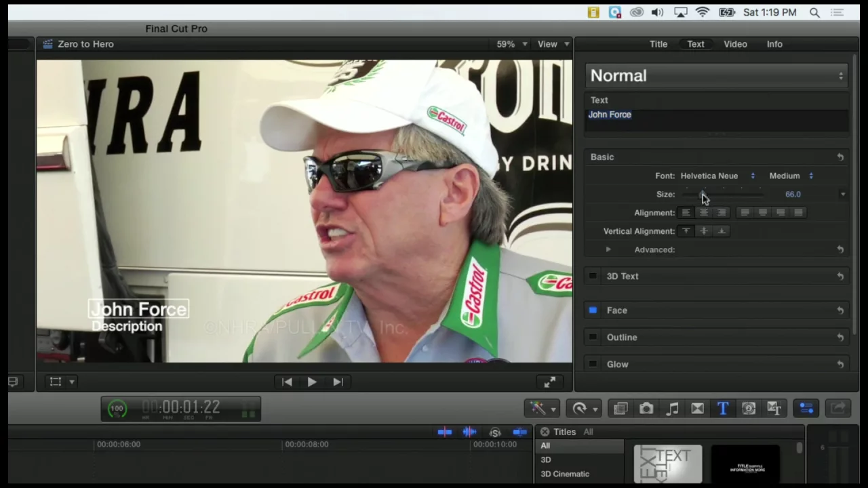Reset the Advanced parameters
The height and width of the screenshot is (488, 868).
[x=840, y=249]
